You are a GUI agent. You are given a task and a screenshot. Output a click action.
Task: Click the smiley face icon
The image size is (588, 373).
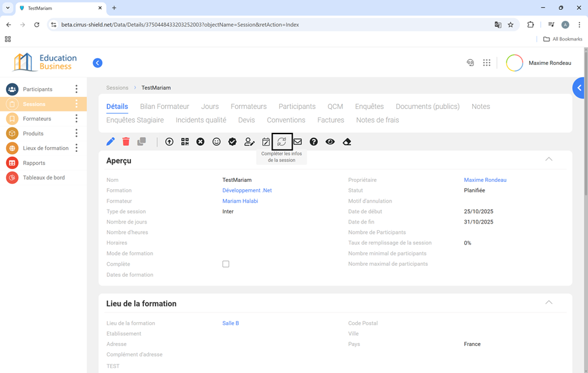216,141
